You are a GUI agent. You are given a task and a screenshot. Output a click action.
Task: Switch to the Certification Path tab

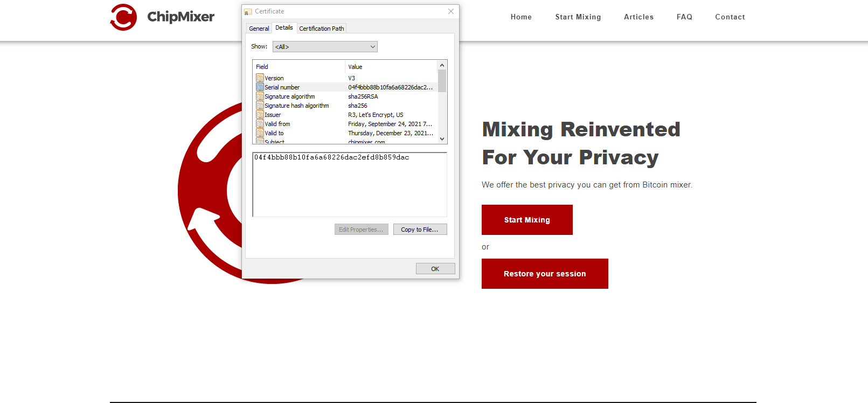(322, 29)
